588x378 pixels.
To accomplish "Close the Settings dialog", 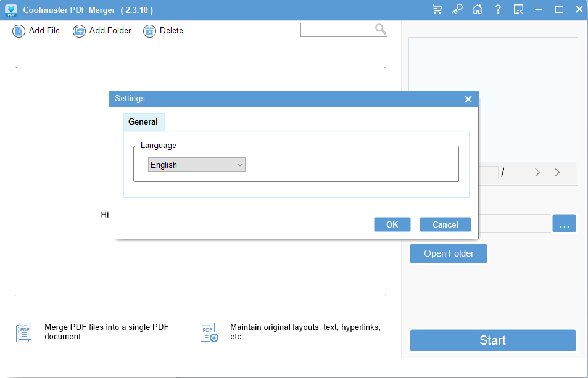I will pyautogui.click(x=468, y=99).
